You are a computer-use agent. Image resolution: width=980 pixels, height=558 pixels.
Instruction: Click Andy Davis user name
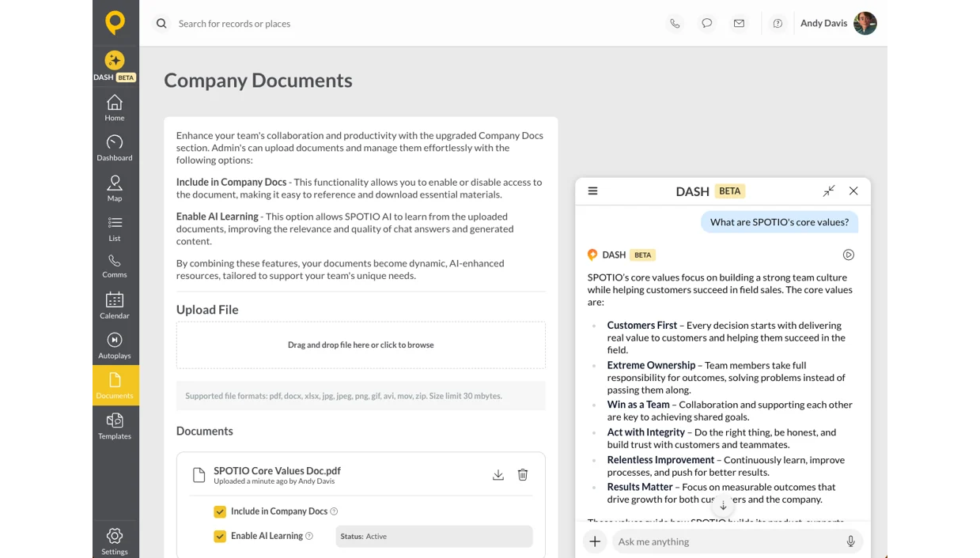pos(823,23)
